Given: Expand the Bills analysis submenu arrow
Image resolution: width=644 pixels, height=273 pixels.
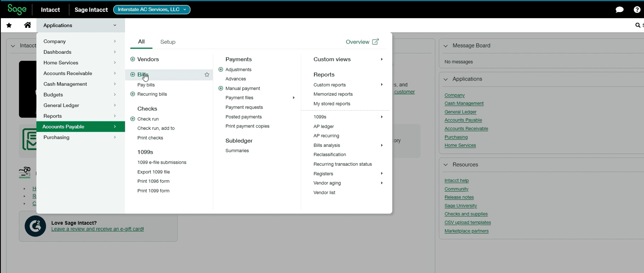Looking at the screenshot, I should [382, 145].
